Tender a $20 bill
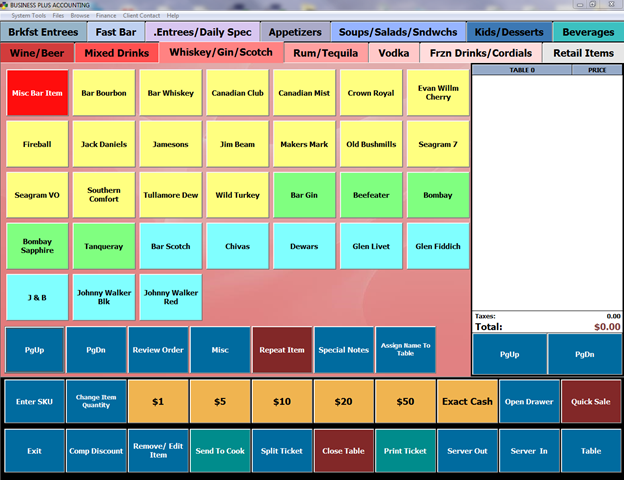Viewport: 624px width, 480px height. (x=343, y=402)
